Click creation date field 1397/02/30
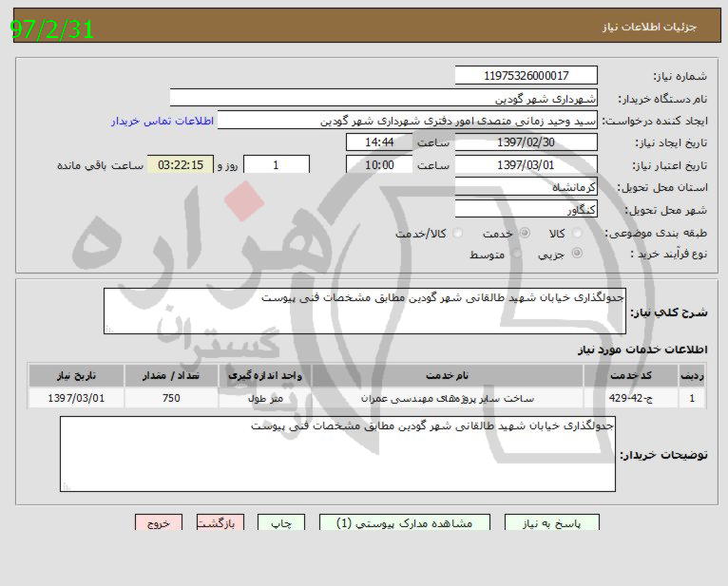This screenshot has height=586, width=728. [x=526, y=142]
